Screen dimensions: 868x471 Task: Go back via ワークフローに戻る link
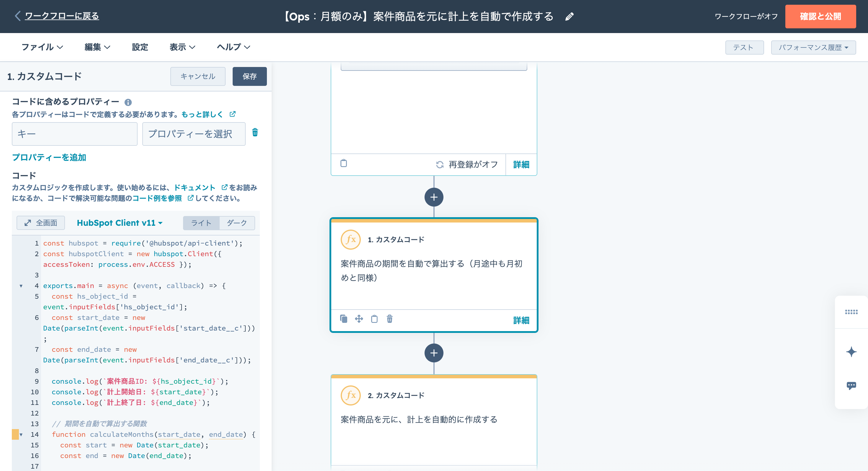point(62,16)
